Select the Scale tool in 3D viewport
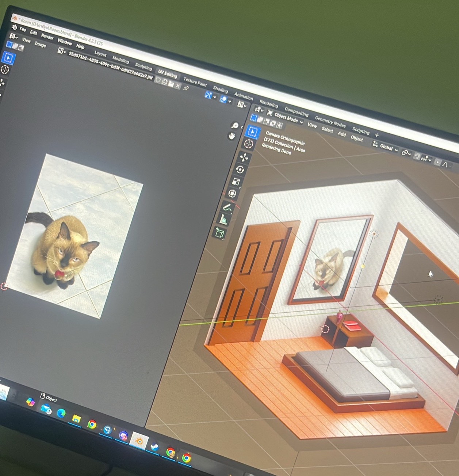Viewport: 459px width, 476px height. (x=236, y=182)
